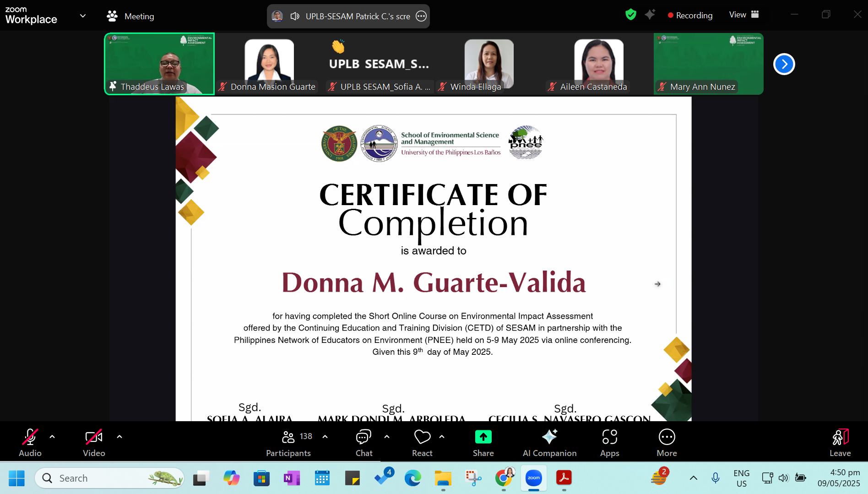Click the green Share screen icon

(483, 437)
